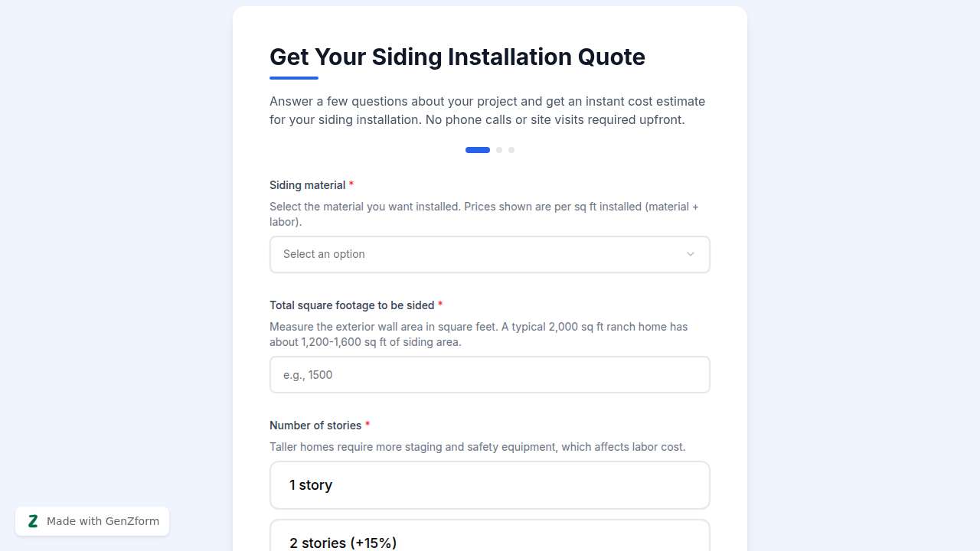Image resolution: width=980 pixels, height=551 pixels.
Task: Select the '1 story' option card
Action: click(490, 484)
